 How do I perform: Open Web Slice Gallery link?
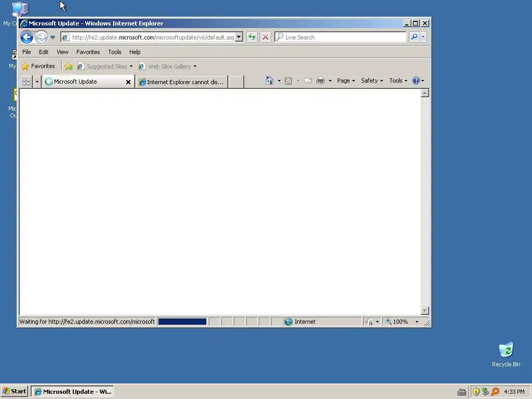click(x=167, y=66)
